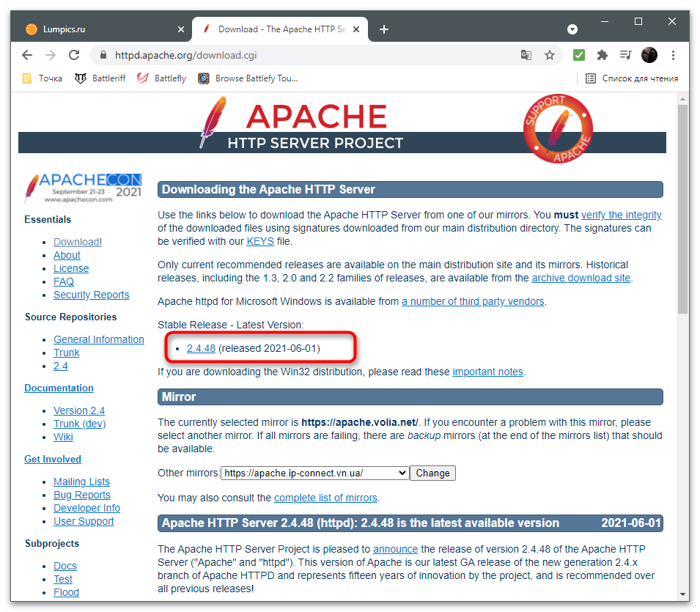
Task: Open the Documentation heading link
Action: [x=59, y=388]
